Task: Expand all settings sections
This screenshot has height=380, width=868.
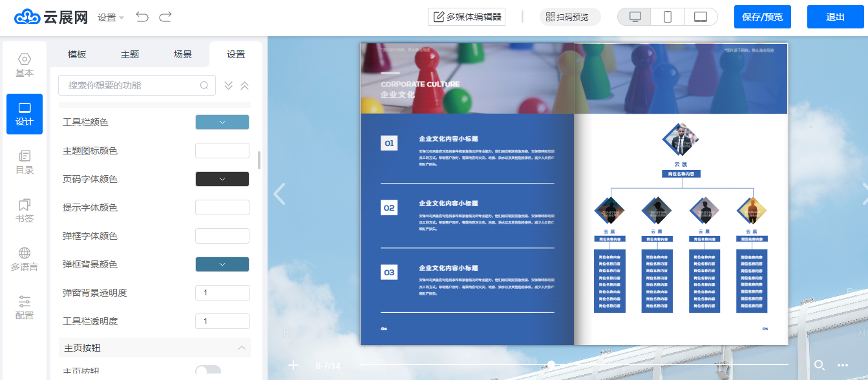Action: click(x=228, y=85)
